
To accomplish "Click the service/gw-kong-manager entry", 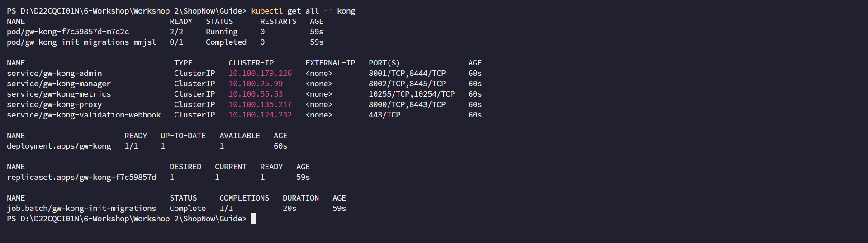I will 59,84.
